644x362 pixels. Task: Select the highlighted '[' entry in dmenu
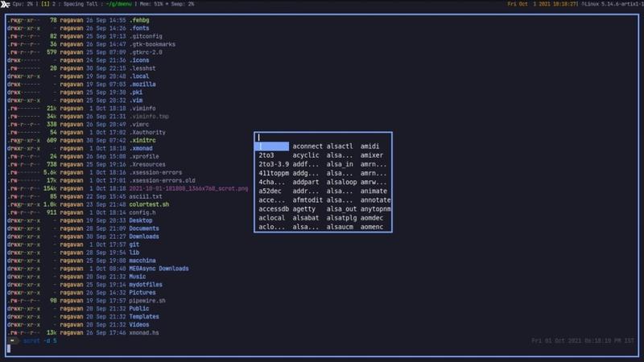272,146
